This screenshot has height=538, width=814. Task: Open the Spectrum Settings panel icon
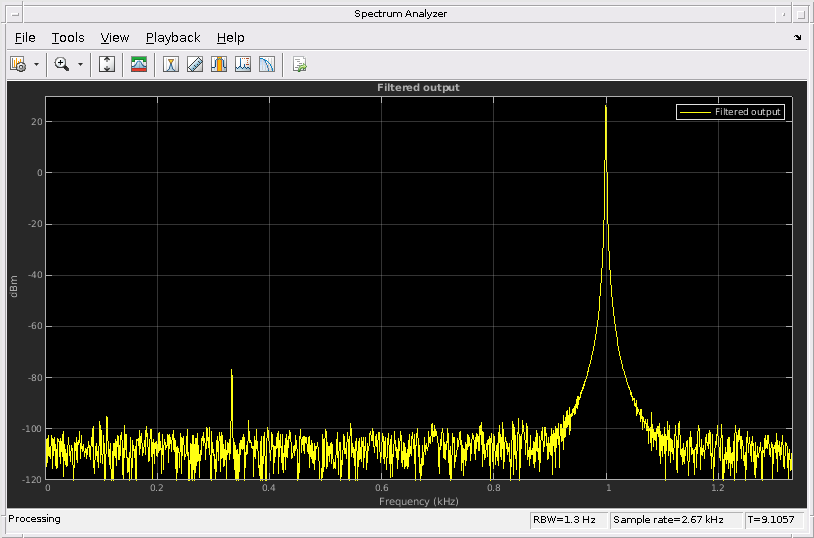(x=139, y=64)
